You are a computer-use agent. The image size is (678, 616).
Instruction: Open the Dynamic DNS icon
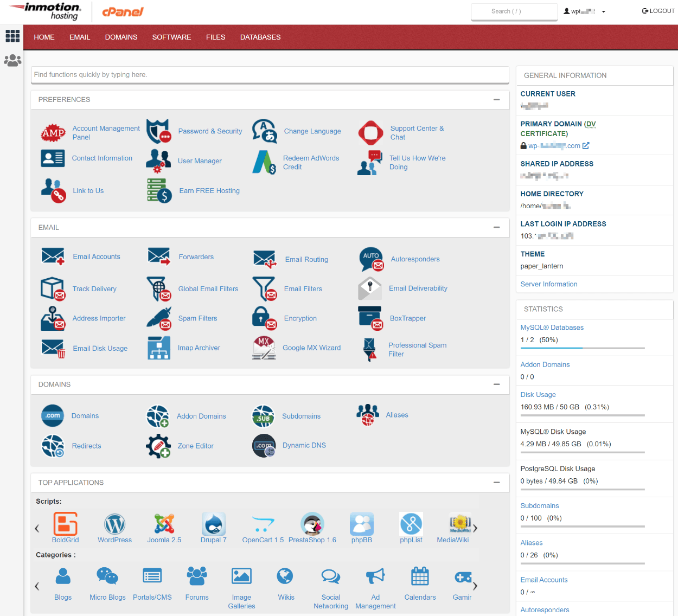tap(264, 446)
